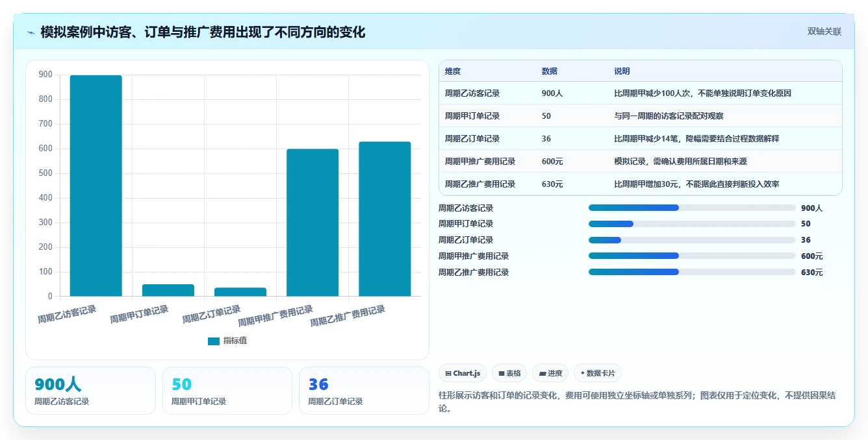Click the 数据 table column header
This screenshot has height=440, width=868.
[x=549, y=71]
